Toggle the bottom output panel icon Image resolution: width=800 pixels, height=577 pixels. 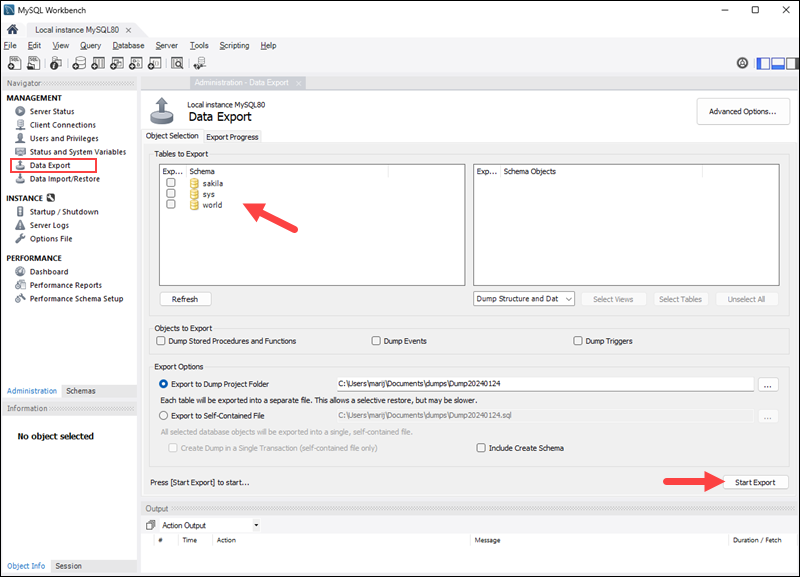point(778,63)
